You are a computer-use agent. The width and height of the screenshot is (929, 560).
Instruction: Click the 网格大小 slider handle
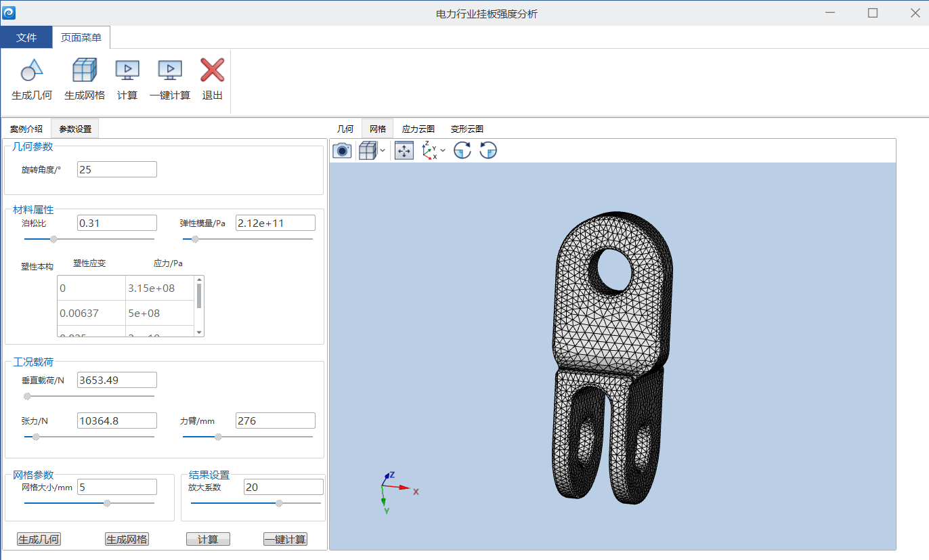[x=107, y=503]
